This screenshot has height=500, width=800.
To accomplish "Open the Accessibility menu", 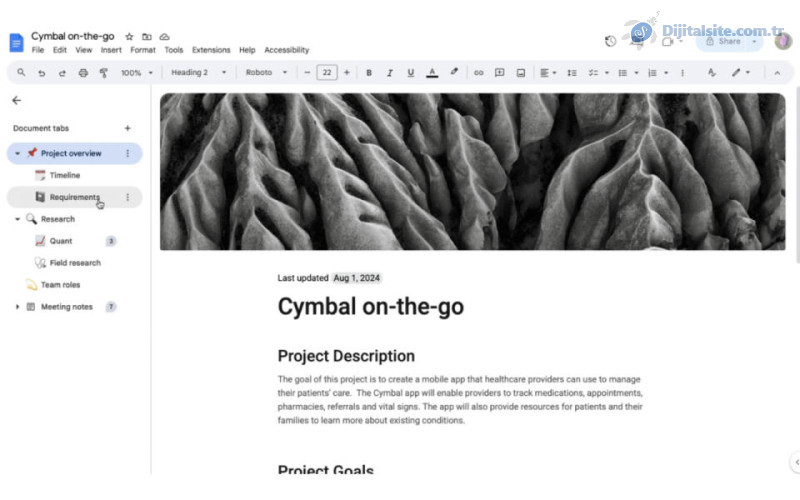I will pyautogui.click(x=287, y=50).
